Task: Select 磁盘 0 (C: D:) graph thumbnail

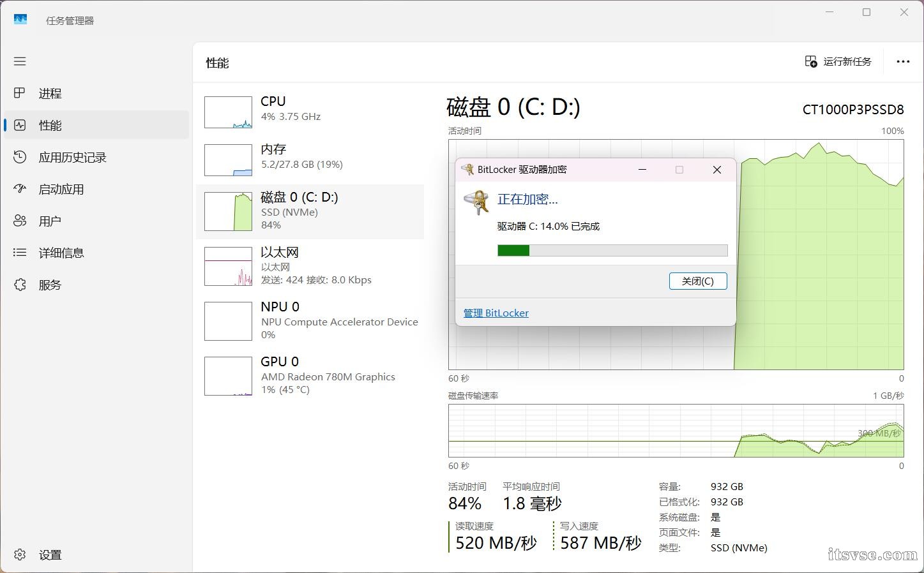Action: (x=228, y=211)
